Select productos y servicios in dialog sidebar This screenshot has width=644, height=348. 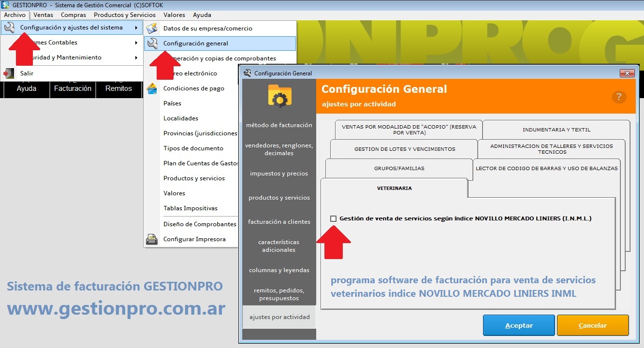tap(279, 198)
